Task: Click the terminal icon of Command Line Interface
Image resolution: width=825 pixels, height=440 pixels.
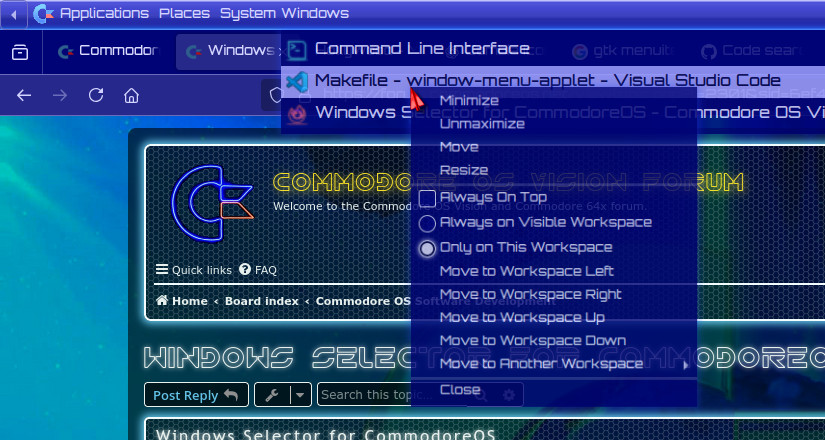Action: (297, 49)
